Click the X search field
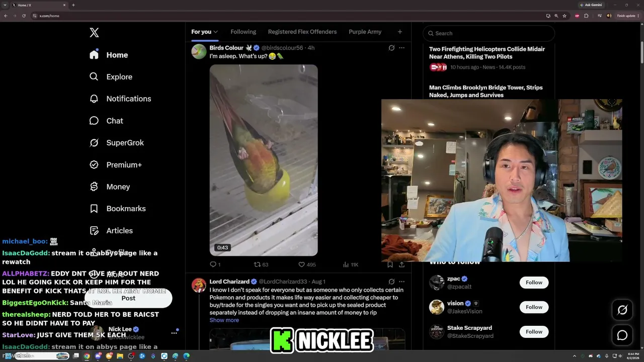The width and height of the screenshot is (644, 362). coord(489,33)
